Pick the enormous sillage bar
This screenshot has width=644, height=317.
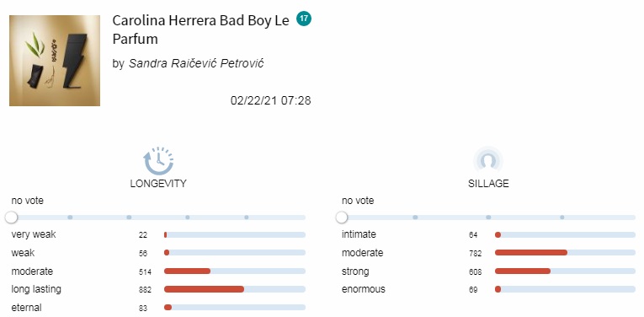point(565,289)
